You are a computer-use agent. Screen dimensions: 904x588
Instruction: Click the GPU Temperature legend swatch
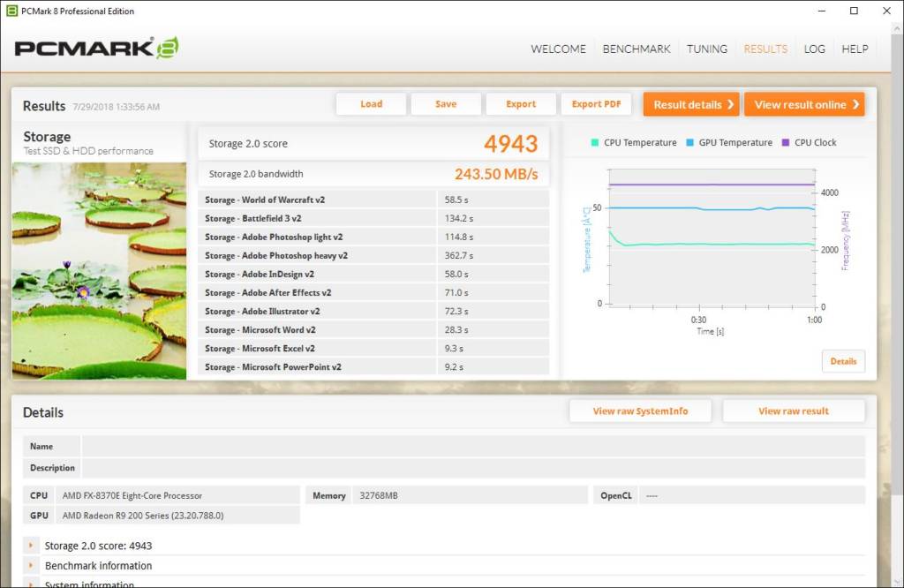coord(689,143)
